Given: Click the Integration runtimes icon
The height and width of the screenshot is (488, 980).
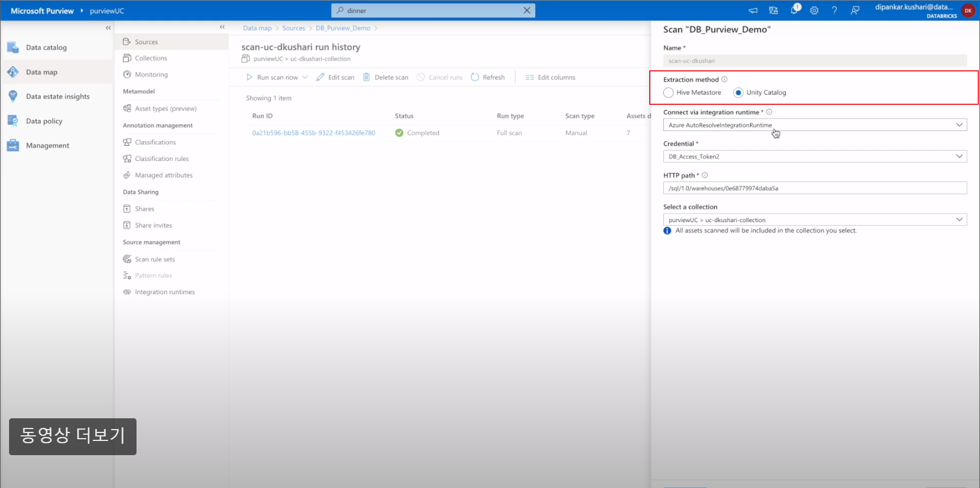Looking at the screenshot, I should [127, 292].
